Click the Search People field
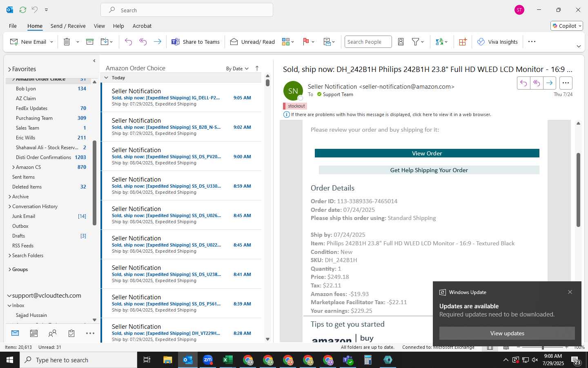Image resolution: width=588 pixels, height=368 pixels. pos(368,42)
